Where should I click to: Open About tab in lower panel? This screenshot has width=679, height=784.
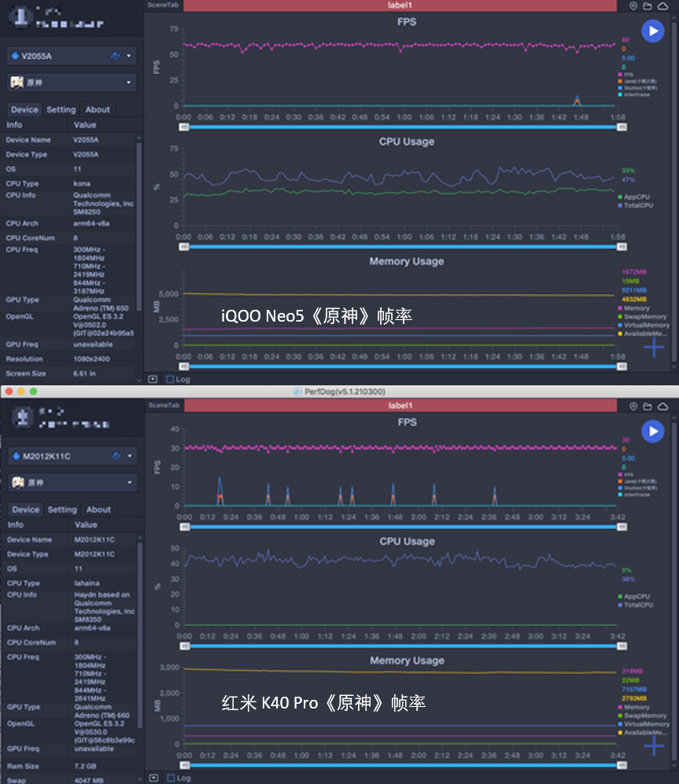click(98, 510)
